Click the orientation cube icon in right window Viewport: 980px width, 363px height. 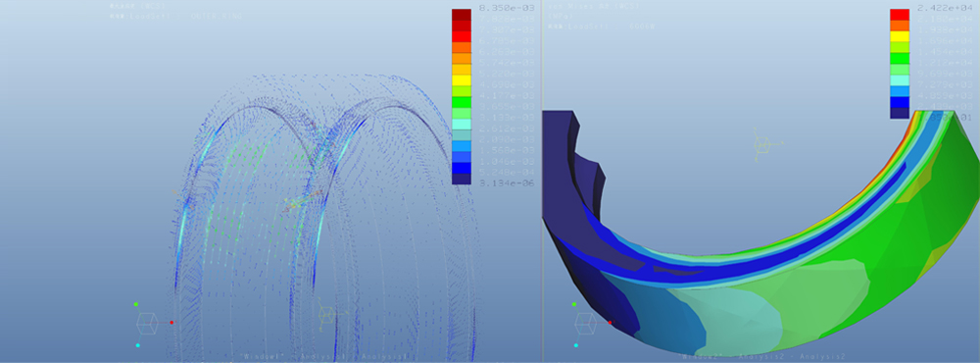click(586, 323)
